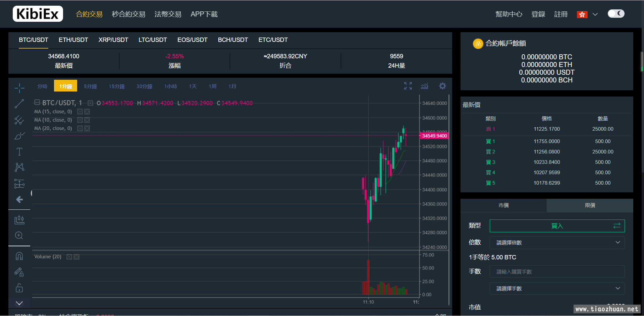
Task: Switch to the 限價 order tab
Action: click(x=590, y=205)
